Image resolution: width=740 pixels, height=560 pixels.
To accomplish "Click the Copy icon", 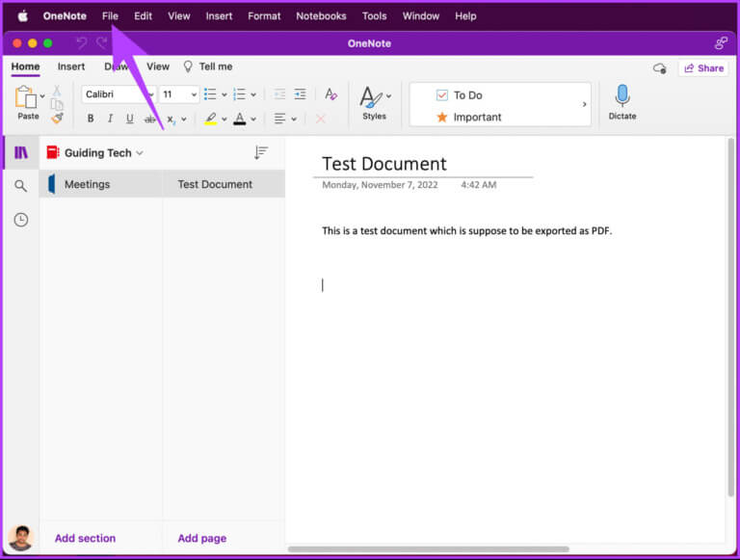I will pyautogui.click(x=57, y=105).
